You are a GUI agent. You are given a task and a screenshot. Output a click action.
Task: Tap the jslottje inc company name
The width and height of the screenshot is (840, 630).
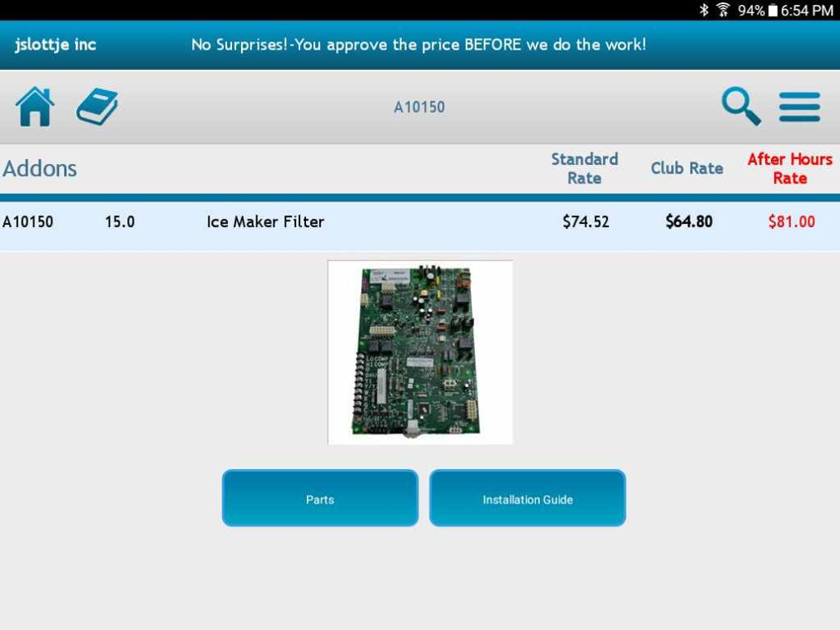tap(56, 44)
